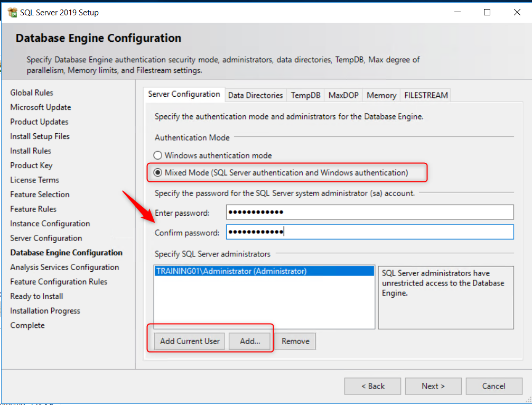532x405 pixels.
Task: Click the SQL Server administrators description box
Action: (446, 297)
